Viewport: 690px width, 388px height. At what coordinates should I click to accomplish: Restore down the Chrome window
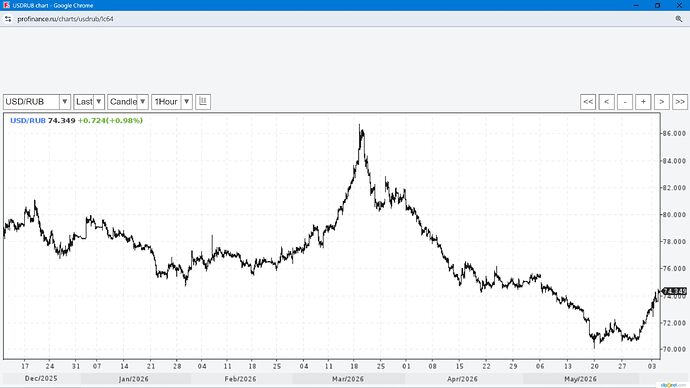coord(657,5)
